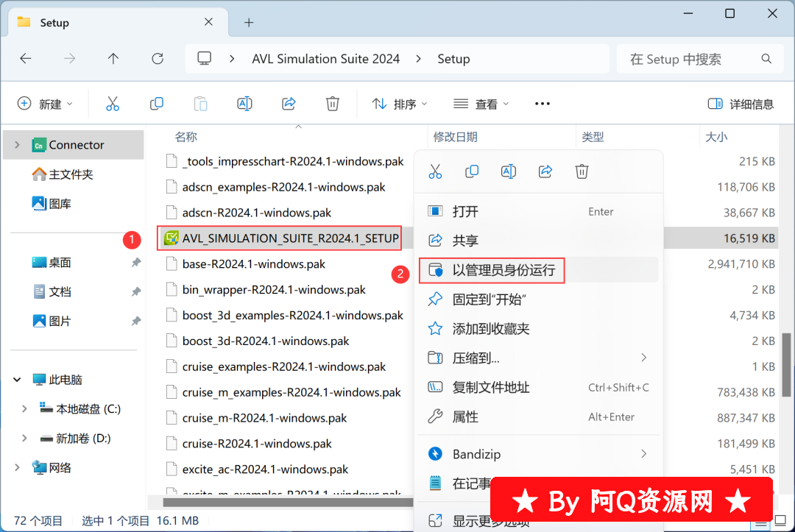Select 以管理员身份运行 in the context menu
This screenshot has width=795, height=532.
[x=538, y=270]
